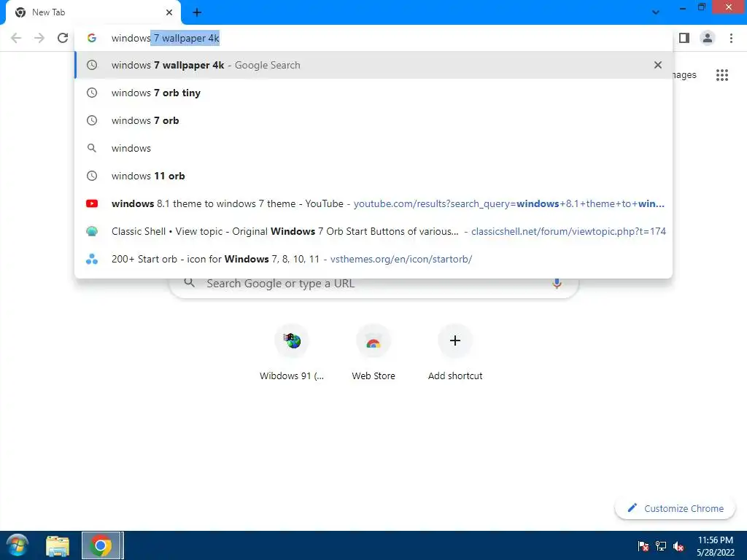
Task: Click the browser back arrow
Action: pyautogui.click(x=16, y=38)
